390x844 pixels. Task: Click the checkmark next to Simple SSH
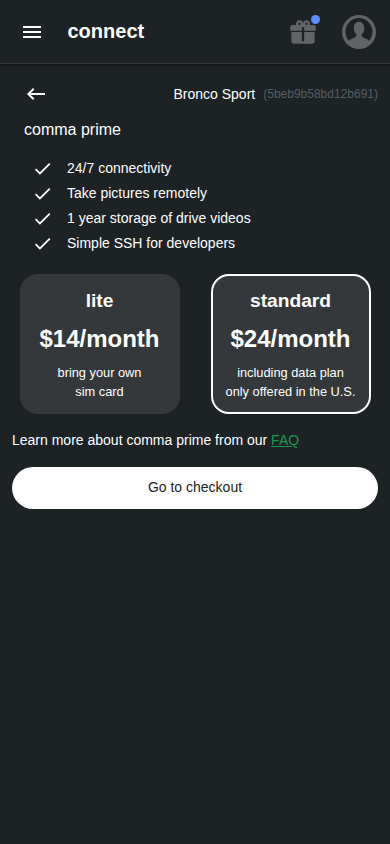(x=42, y=244)
